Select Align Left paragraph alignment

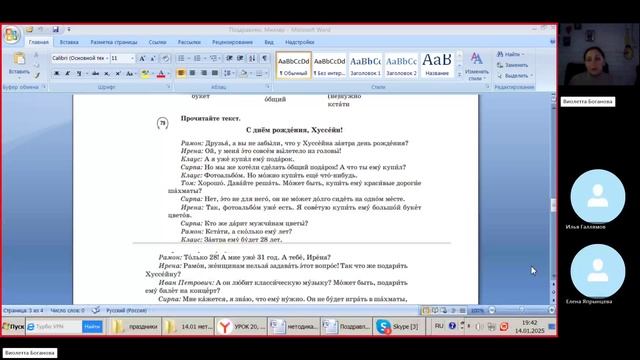point(181,73)
